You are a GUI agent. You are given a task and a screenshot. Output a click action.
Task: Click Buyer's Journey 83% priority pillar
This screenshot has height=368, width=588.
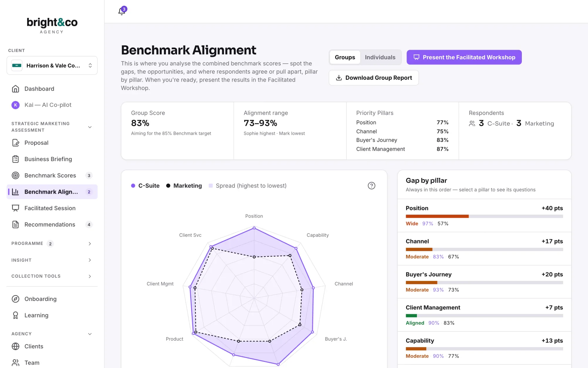click(x=402, y=140)
